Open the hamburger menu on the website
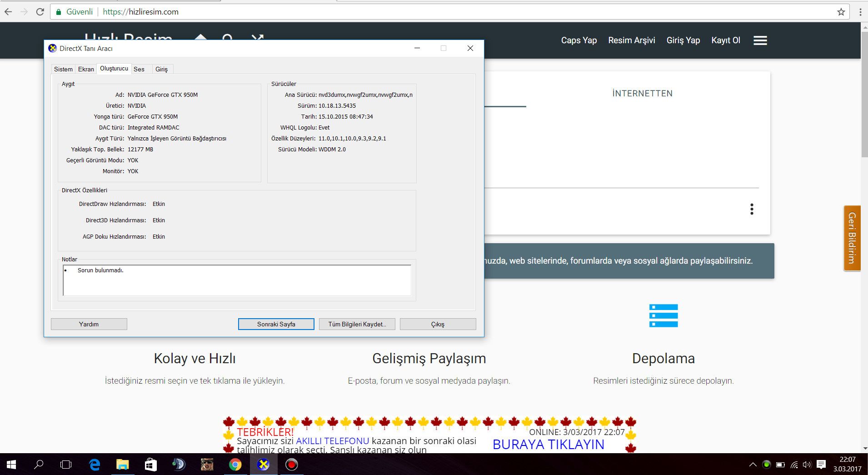The image size is (868, 475). coord(760,40)
